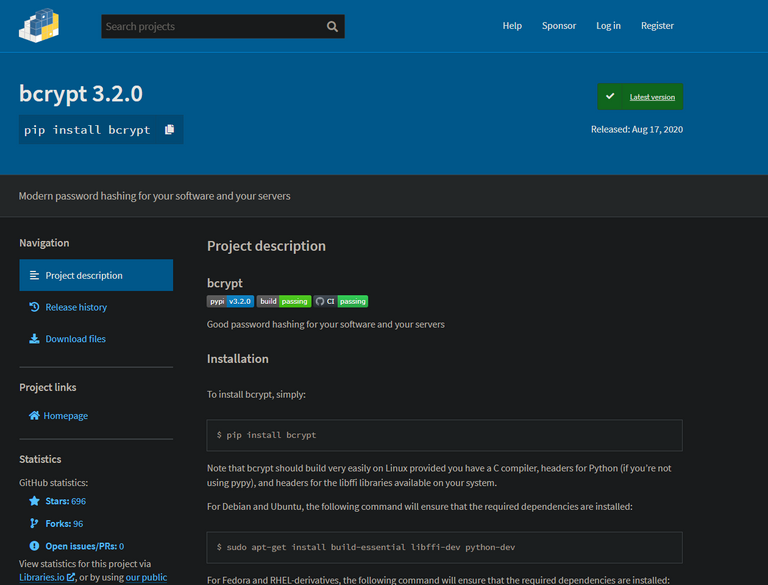Click the Installation heading
Viewport: 768px width, 585px height.
coord(238,359)
